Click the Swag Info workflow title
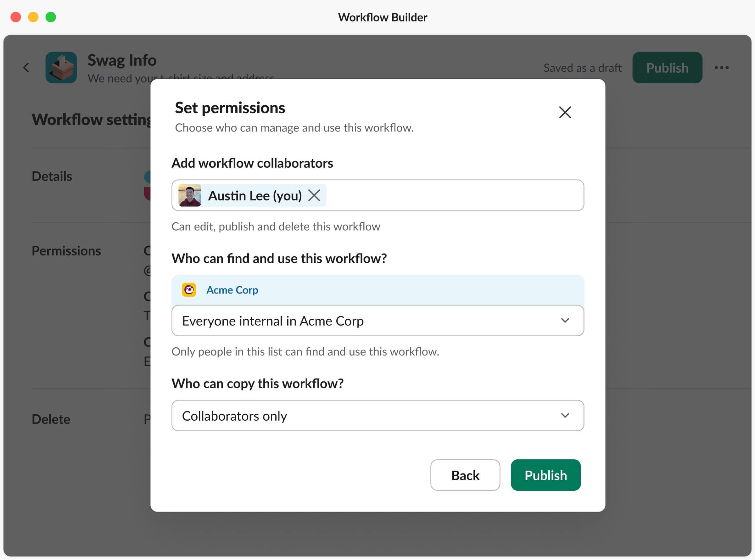The width and height of the screenshot is (755, 560). pyautogui.click(x=122, y=60)
